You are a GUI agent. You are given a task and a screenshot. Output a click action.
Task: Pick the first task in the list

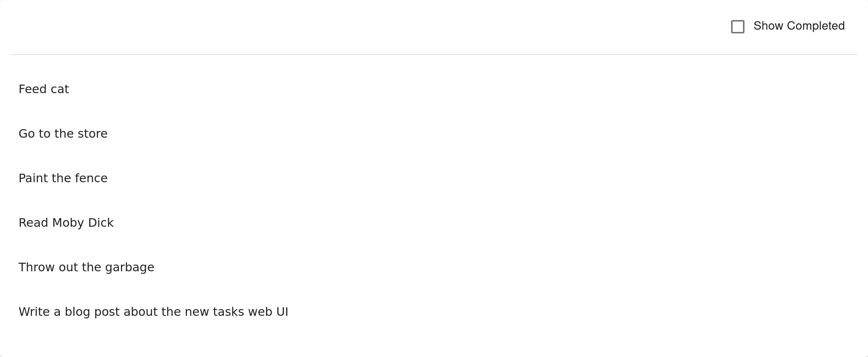[x=44, y=89]
